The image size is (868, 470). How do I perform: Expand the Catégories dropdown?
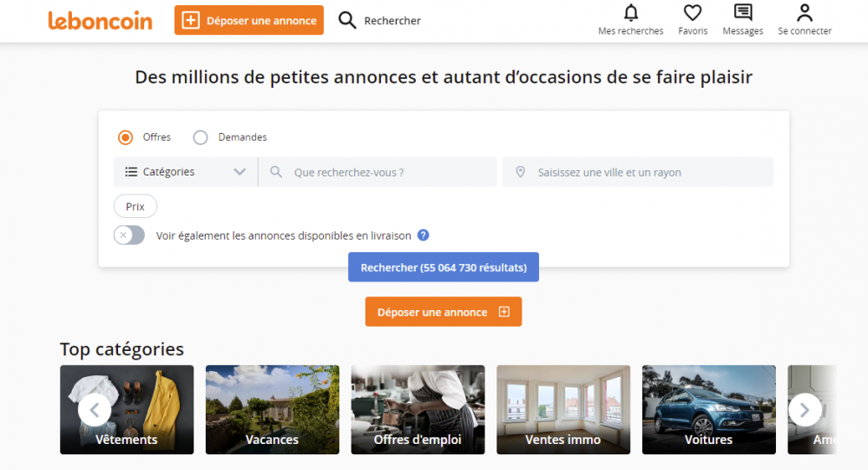(x=185, y=172)
